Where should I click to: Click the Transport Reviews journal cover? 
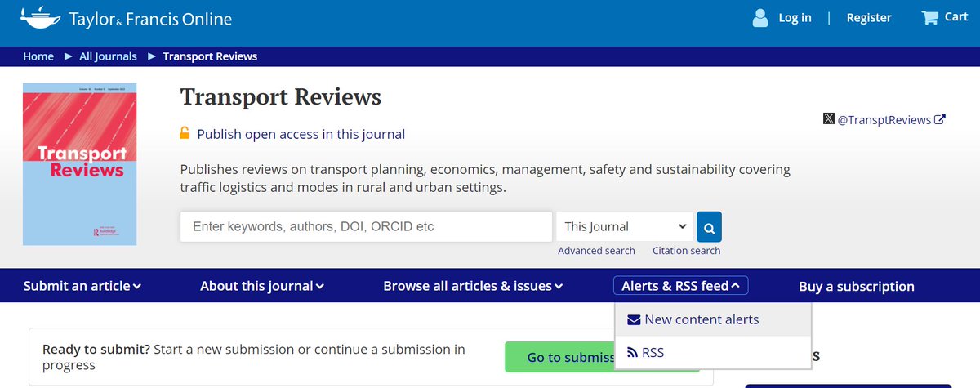click(80, 164)
